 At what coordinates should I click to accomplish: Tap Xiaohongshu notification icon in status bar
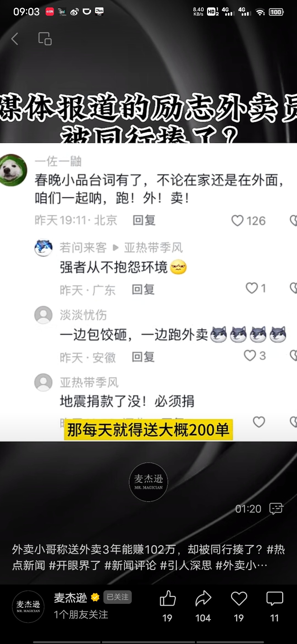click(x=50, y=12)
